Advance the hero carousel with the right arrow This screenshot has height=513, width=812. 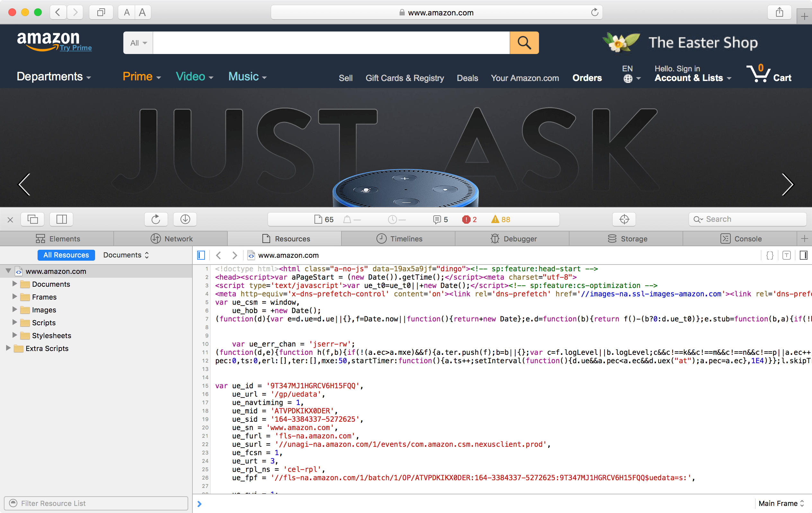[x=787, y=184]
